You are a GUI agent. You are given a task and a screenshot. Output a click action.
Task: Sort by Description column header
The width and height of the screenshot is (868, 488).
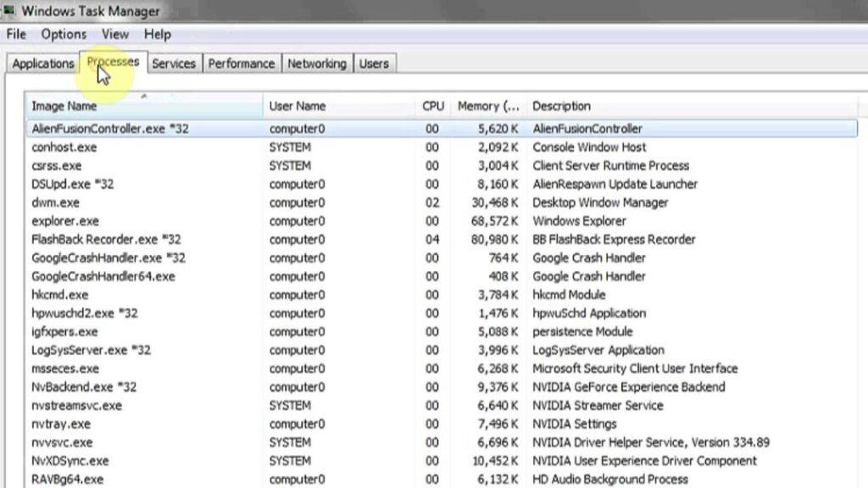pyautogui.click(x=692, y=106)
